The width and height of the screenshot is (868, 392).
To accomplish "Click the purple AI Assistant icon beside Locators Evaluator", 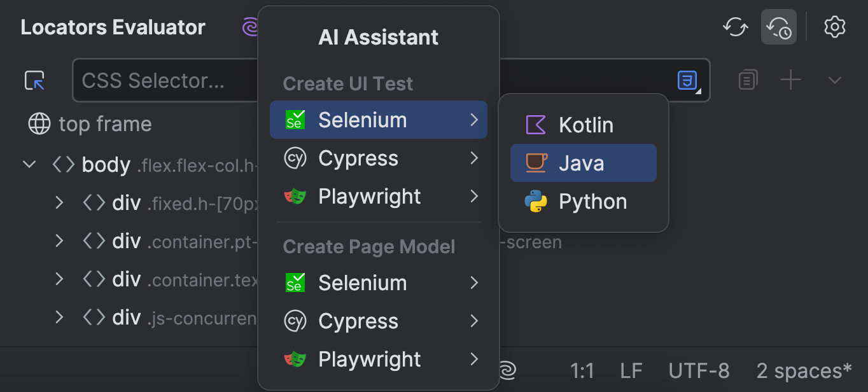I will [x=251, y=27].
